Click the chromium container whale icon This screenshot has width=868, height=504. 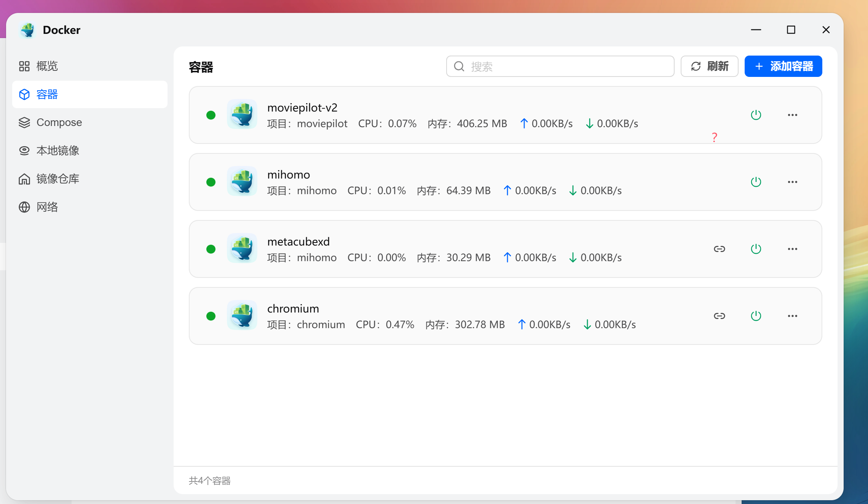point(242,315)
